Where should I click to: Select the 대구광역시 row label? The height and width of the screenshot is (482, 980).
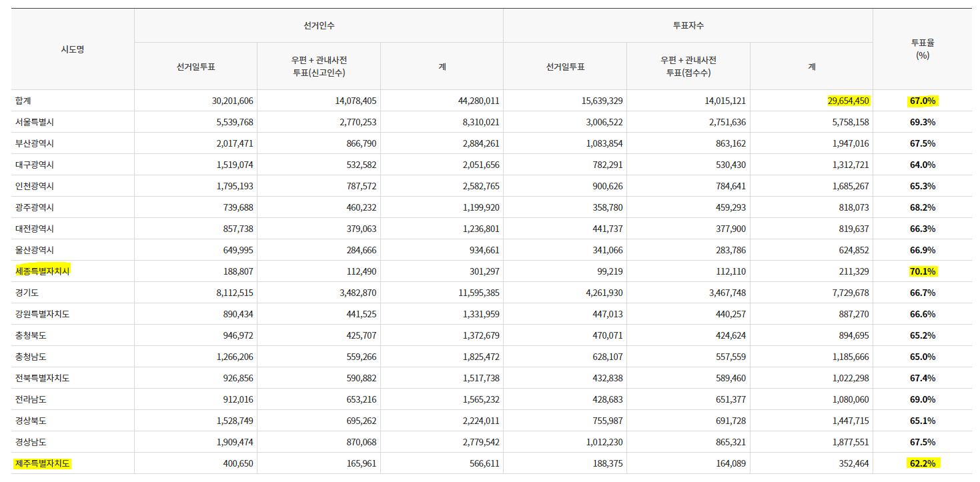point(35,165)
